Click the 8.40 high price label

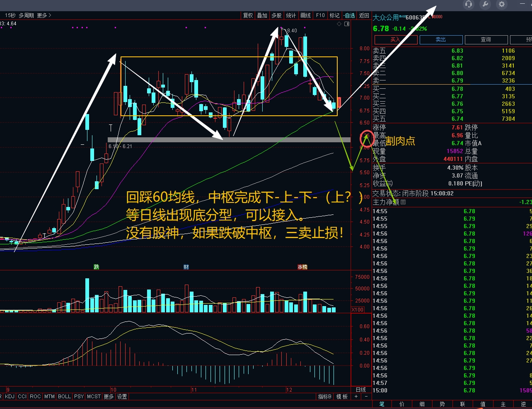click(x=292, y=30)
